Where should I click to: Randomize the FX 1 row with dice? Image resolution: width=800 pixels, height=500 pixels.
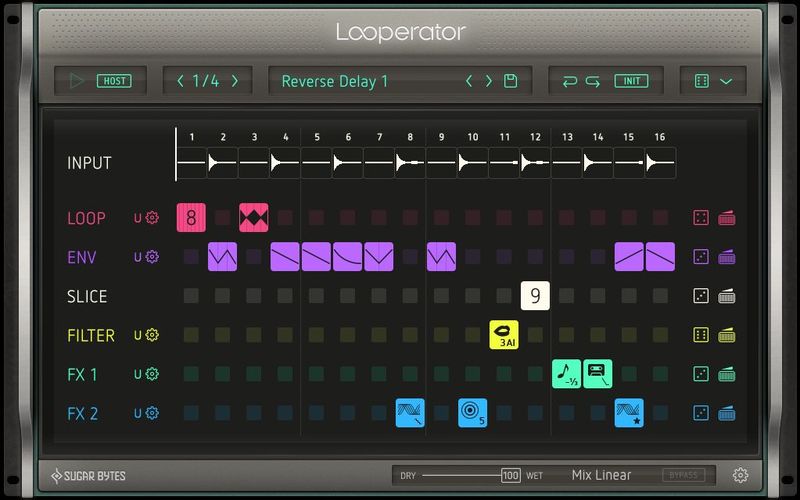tap(701, 374)
